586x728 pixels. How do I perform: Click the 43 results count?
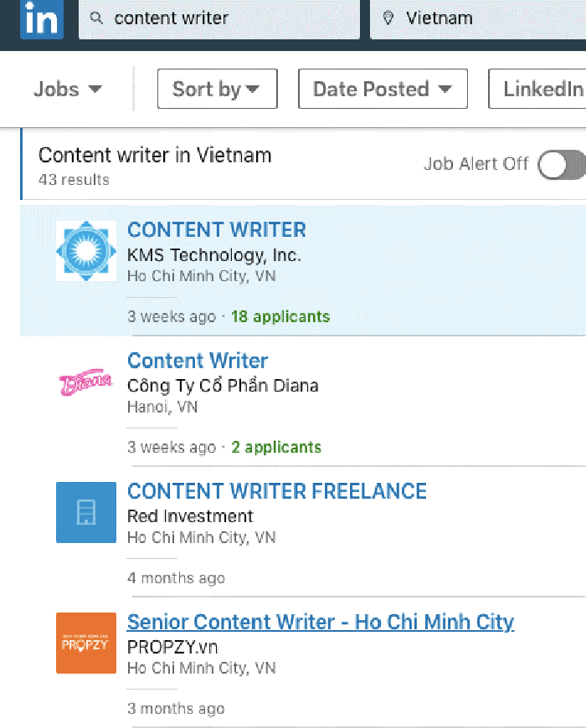(x=74, y=180)
